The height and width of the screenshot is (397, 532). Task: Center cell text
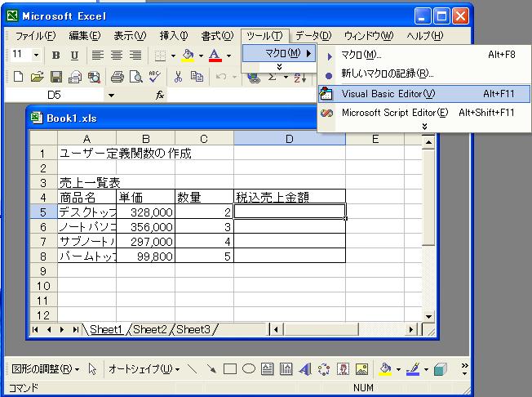(x=117, y=55)
